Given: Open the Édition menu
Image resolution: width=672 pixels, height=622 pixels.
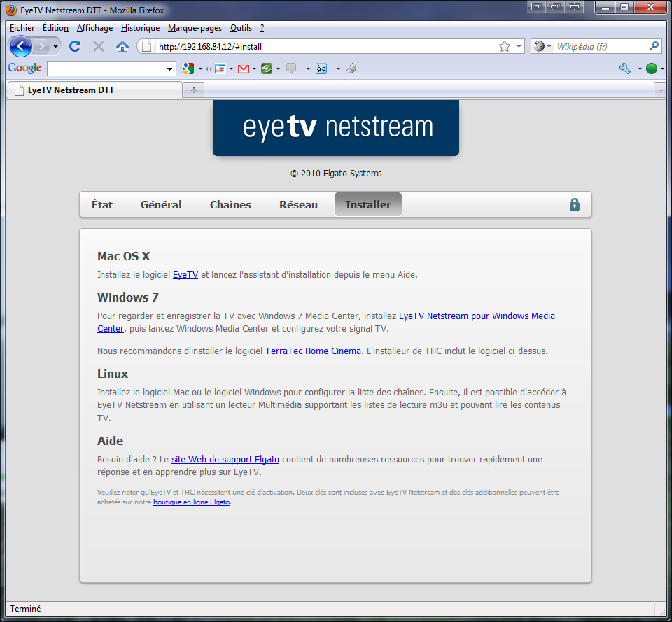Looking at the screenshot, I should click(55, 28).
